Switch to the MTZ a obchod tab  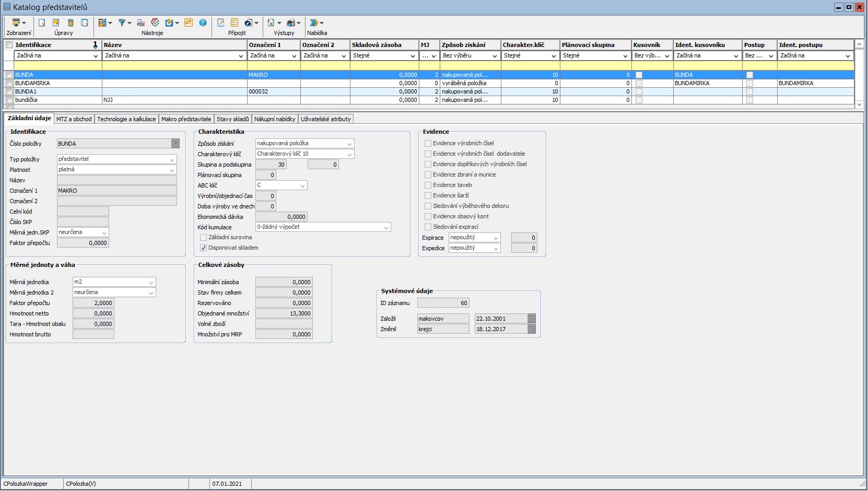[74, 119]
